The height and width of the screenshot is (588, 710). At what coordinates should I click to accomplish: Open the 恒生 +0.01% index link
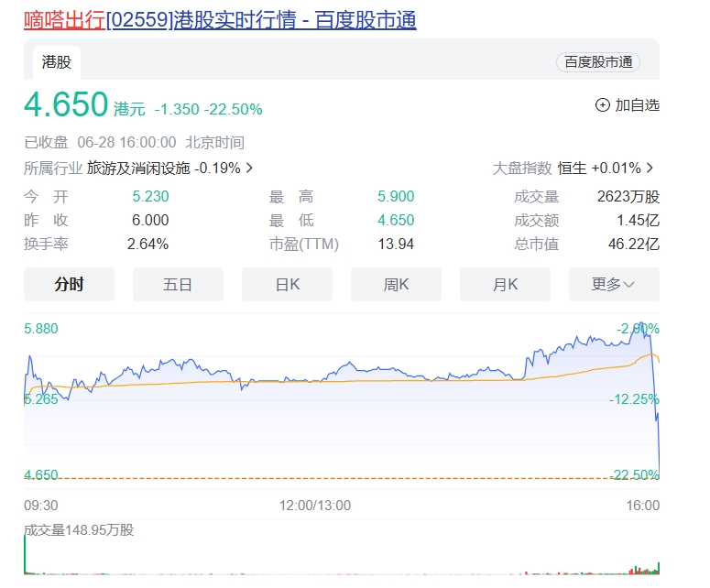599,169
